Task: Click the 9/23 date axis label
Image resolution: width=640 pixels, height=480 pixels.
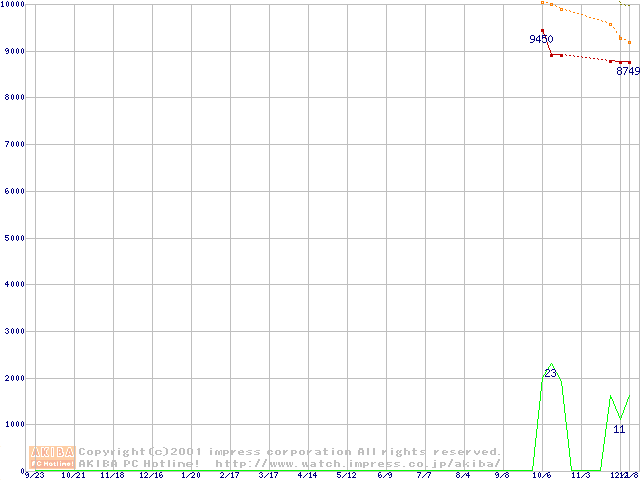Action: click(x=35, y=476)
